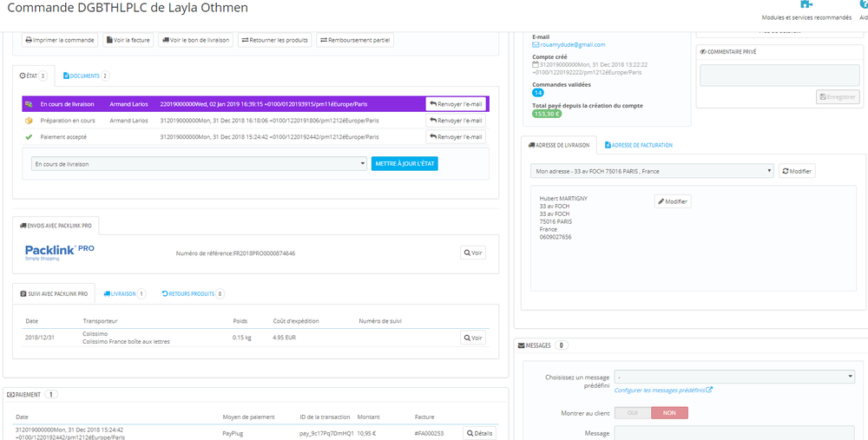The image size is (868, 440).
Task: Click the Packlink PRO logo
Action: (60, 252)
